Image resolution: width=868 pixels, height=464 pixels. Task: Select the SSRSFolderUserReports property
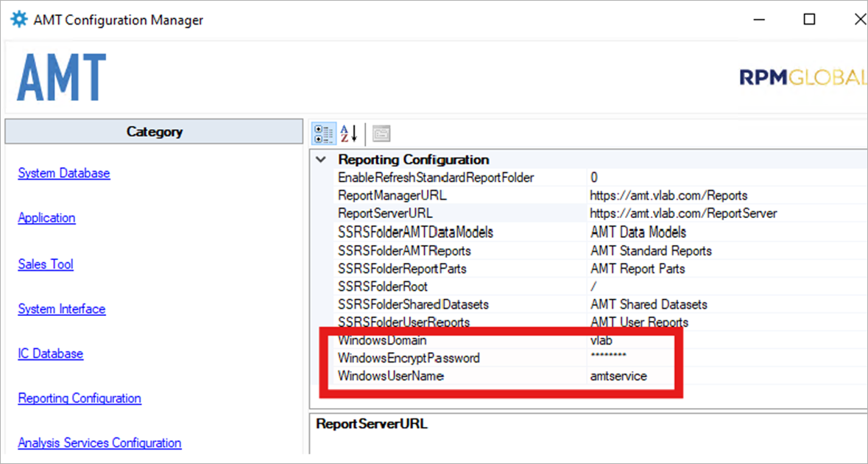coord(403,322)
